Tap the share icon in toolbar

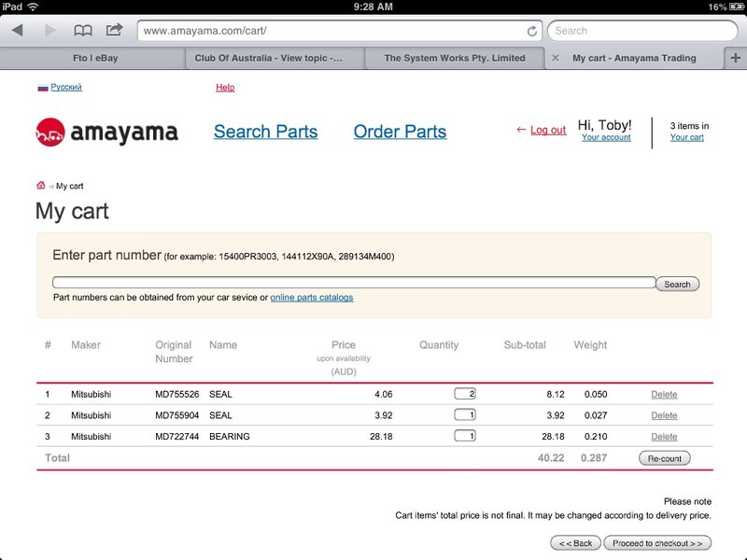[x=114, y=30]
